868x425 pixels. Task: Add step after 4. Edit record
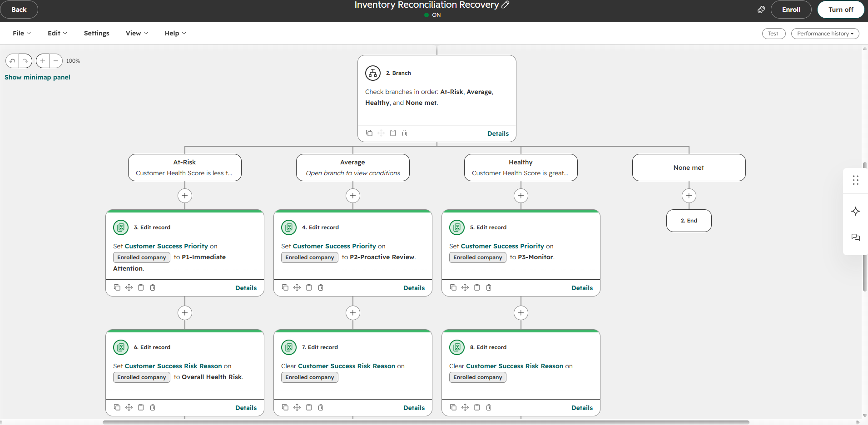(x=353, y=313)
